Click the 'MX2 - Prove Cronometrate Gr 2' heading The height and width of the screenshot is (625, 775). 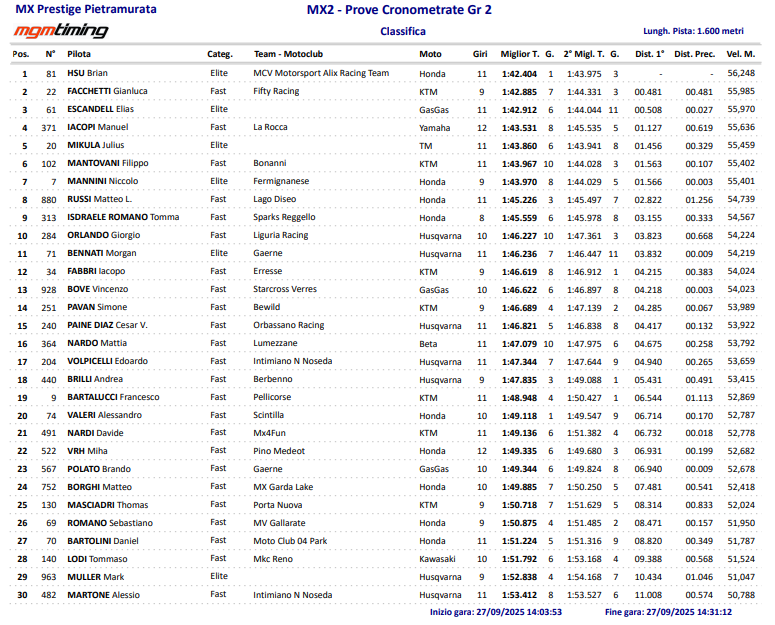pos(399,10)
